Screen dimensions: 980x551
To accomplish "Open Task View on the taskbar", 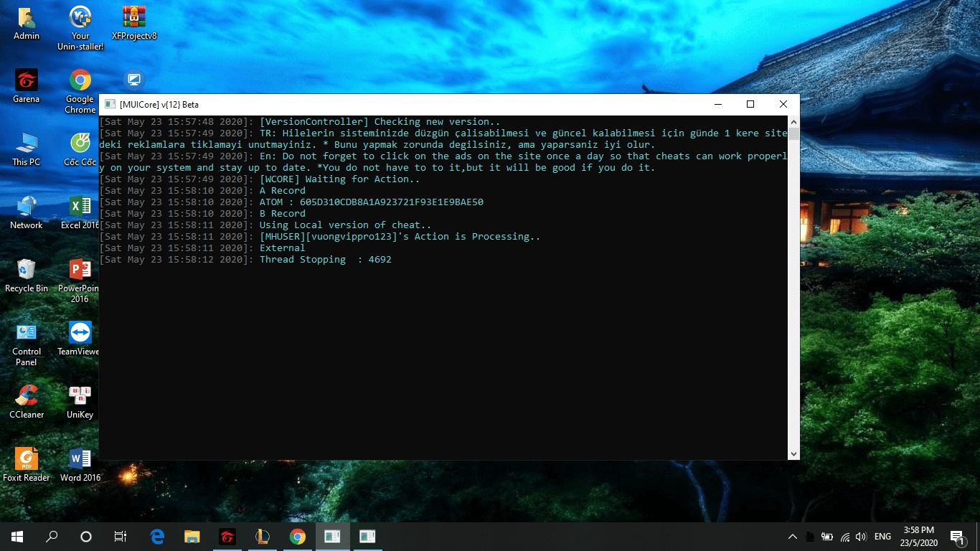I will [x=121, y=537].
